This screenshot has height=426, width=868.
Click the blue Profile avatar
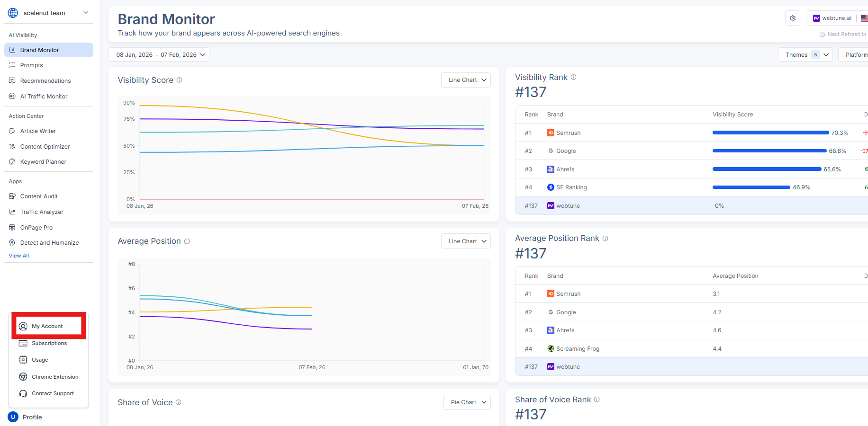[13, 417]
